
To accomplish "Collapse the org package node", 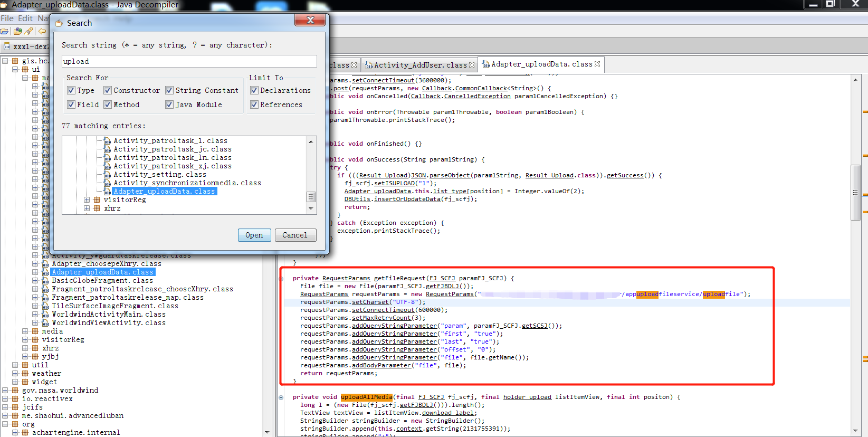I will [5, 424].
